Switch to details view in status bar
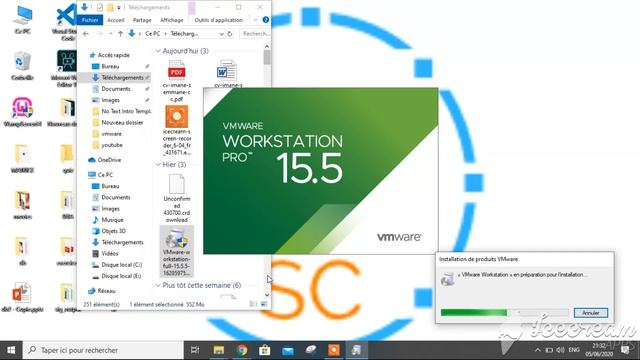 point(253,304)
